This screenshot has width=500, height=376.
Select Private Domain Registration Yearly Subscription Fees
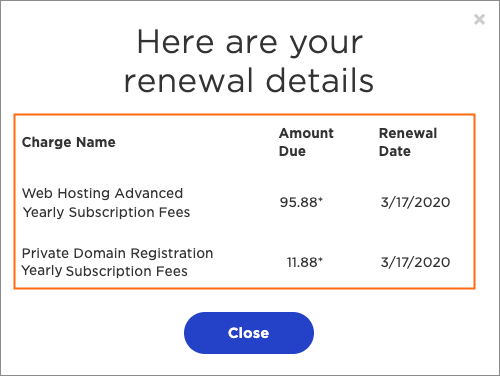coord(244,262)
